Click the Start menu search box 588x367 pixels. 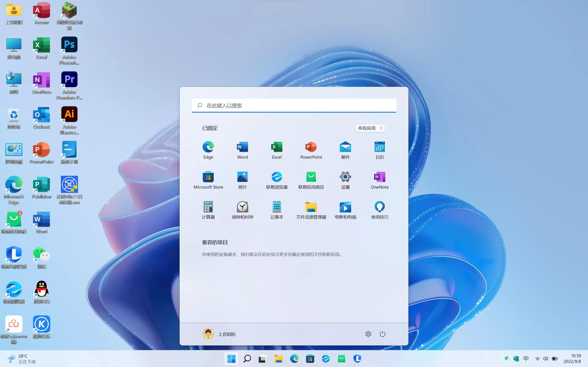[294, 106]
